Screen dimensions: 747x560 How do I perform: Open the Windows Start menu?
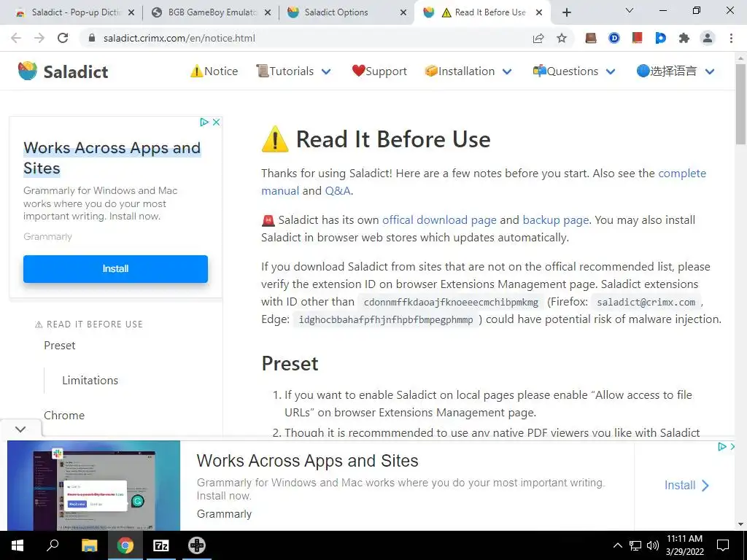(x=18, y=545)
